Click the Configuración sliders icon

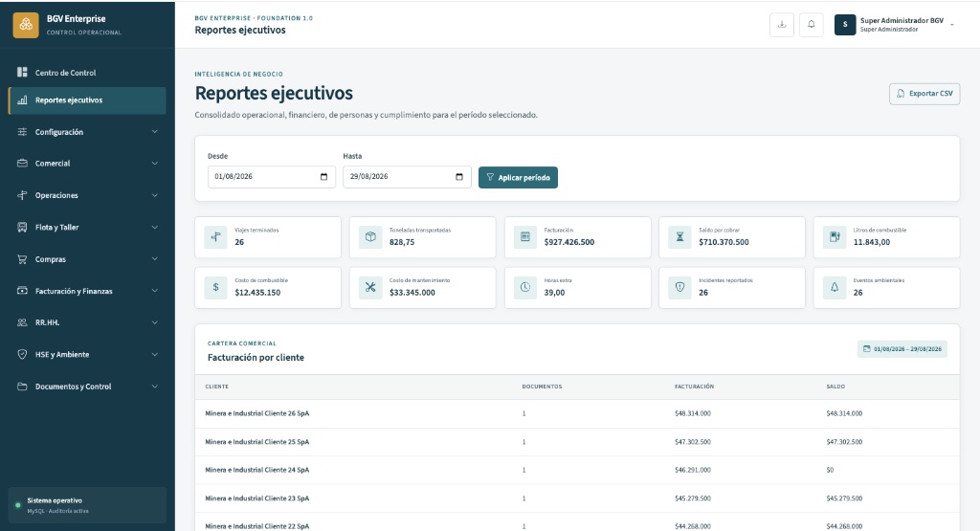(22, 132)
